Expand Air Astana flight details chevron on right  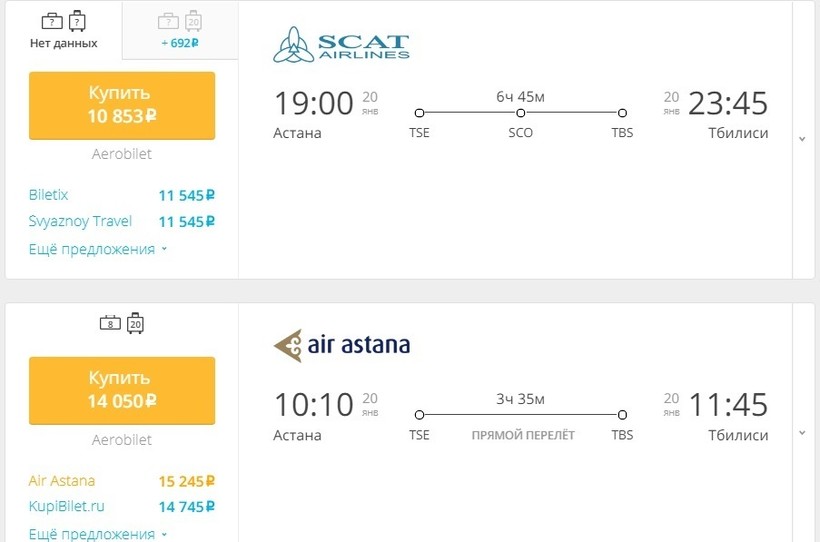point(802,433)
